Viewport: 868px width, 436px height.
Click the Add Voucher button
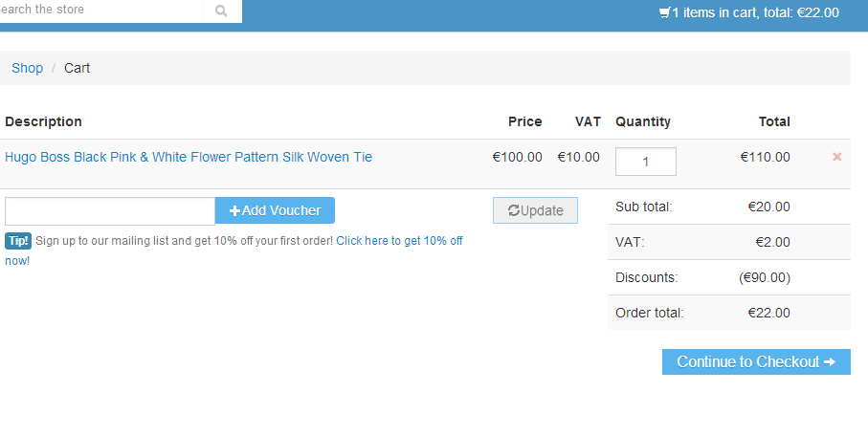pos(275,210)
